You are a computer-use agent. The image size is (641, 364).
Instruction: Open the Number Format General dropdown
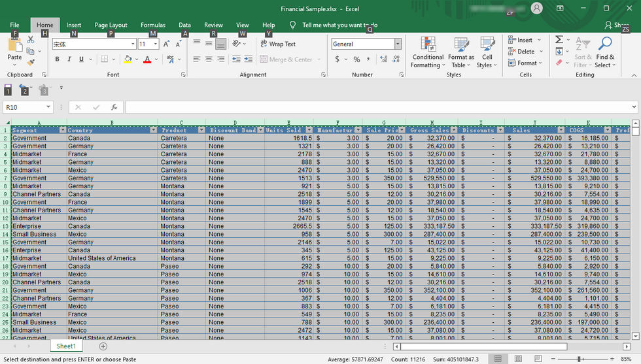click(x=397, y=44)
